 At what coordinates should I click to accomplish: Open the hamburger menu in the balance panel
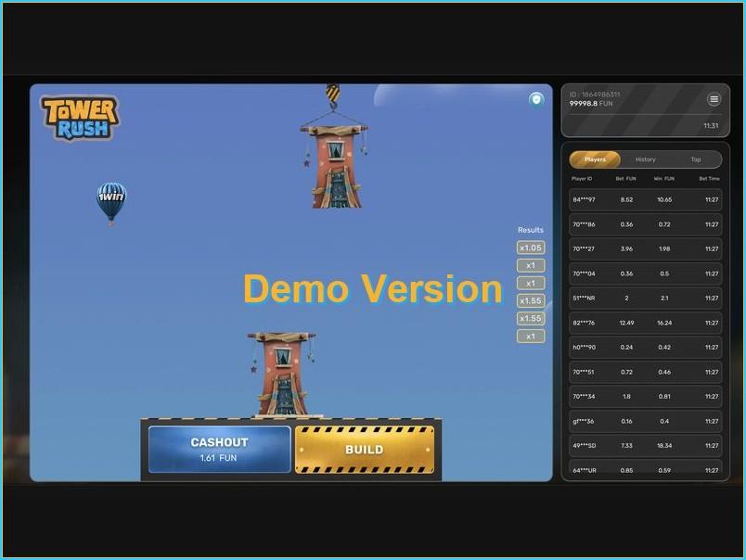(x=713, y=99)
